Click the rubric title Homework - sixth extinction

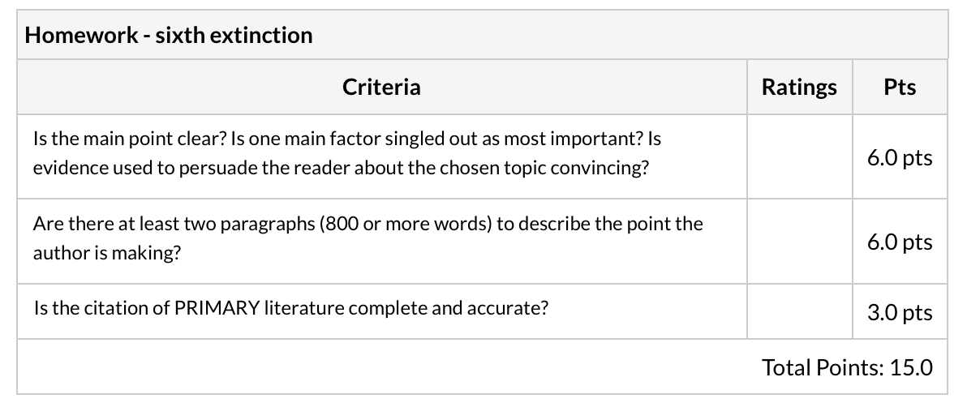pyautogui.click(x=169, y=35)
